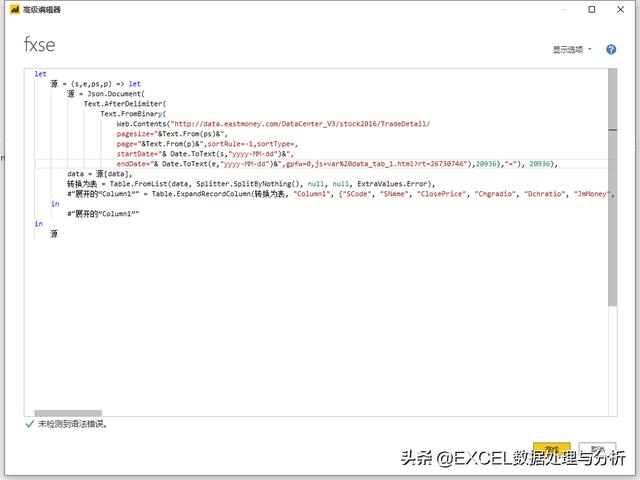
Task: Click the endDate Date.ToText line
Action: point(337,164)
